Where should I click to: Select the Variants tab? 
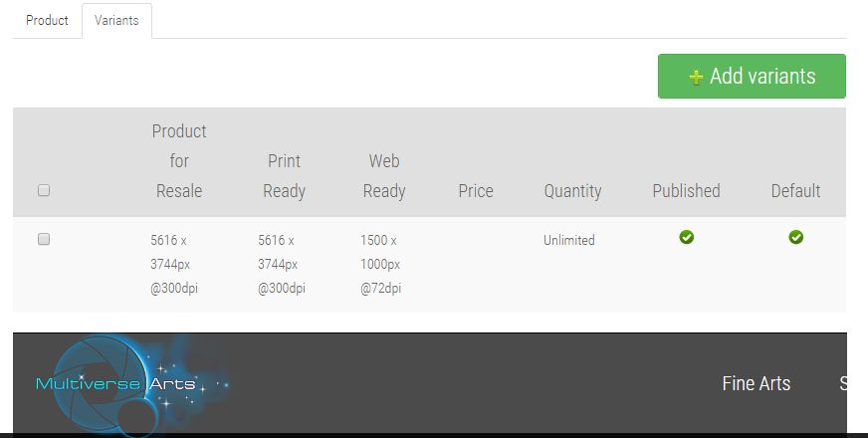click(116, 20)
